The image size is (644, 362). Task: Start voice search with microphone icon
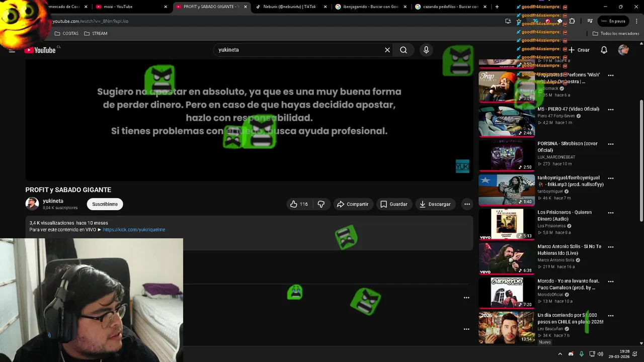[x=426, y=50]
